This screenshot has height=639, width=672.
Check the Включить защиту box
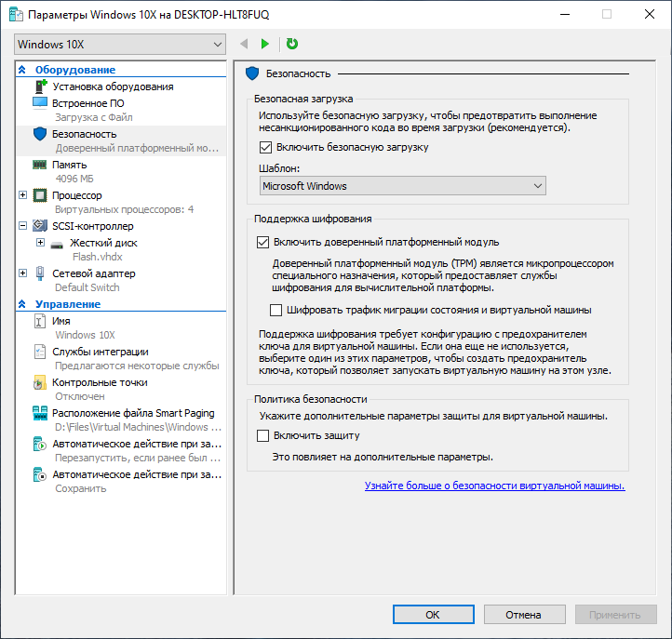coord(262,435)
